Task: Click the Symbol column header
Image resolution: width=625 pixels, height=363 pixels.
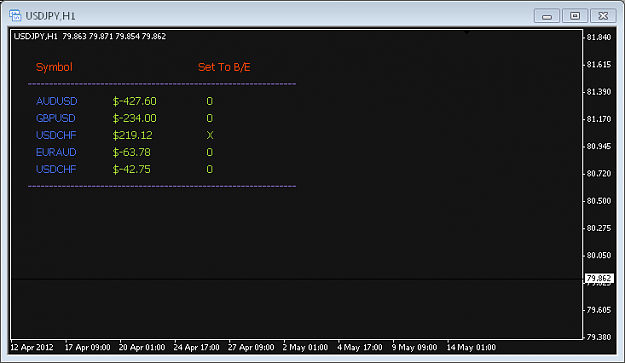Action: (x=54, y=67)
